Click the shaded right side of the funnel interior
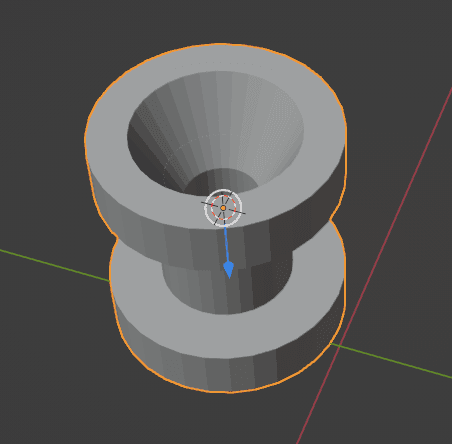This screenshot has width=452, height=444. [x=277, y=133]
